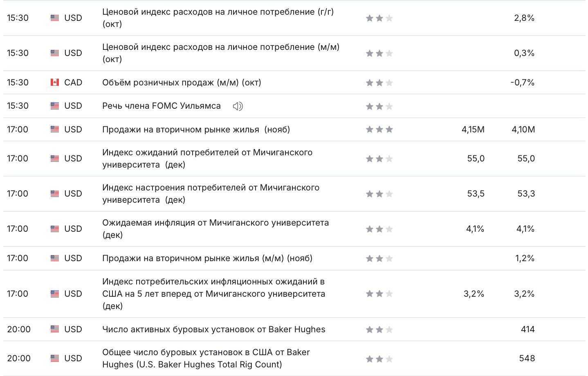Click the 4,15M forecast value for home sales

tap(473, 130)
